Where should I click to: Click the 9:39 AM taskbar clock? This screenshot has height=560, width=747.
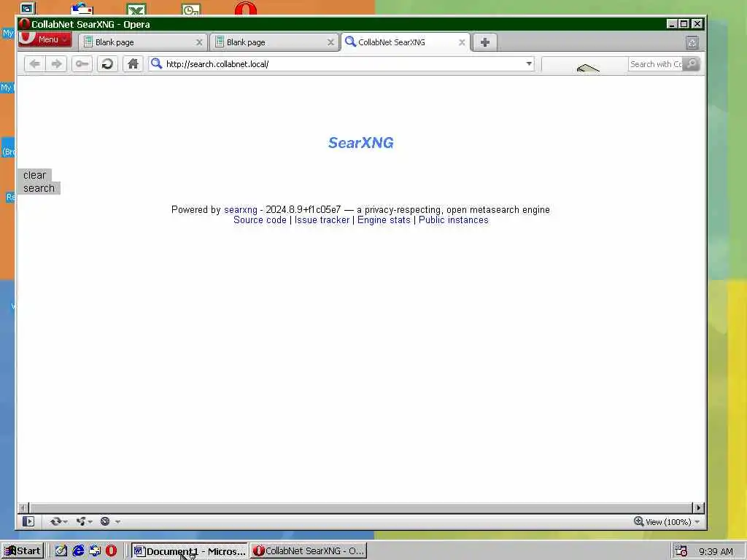pos(716,551)
